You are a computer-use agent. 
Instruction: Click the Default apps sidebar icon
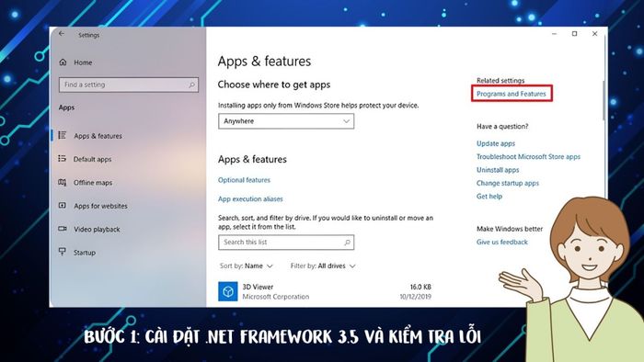63,159
